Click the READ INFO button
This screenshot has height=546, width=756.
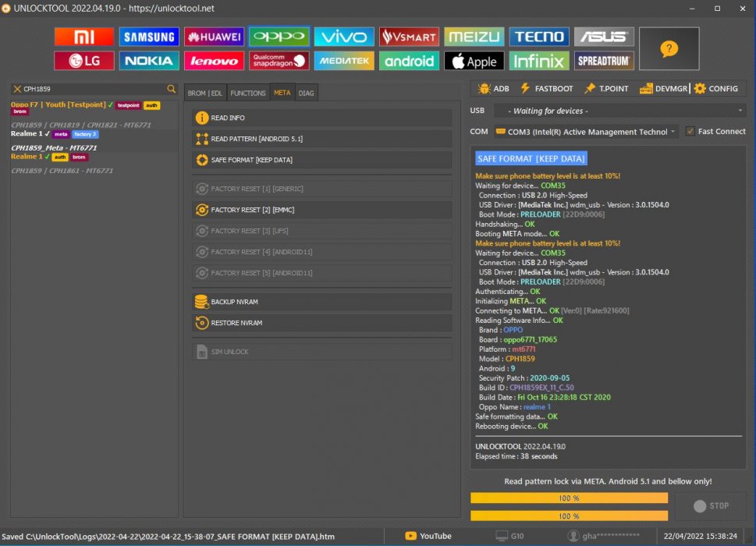tap(322, 118)
